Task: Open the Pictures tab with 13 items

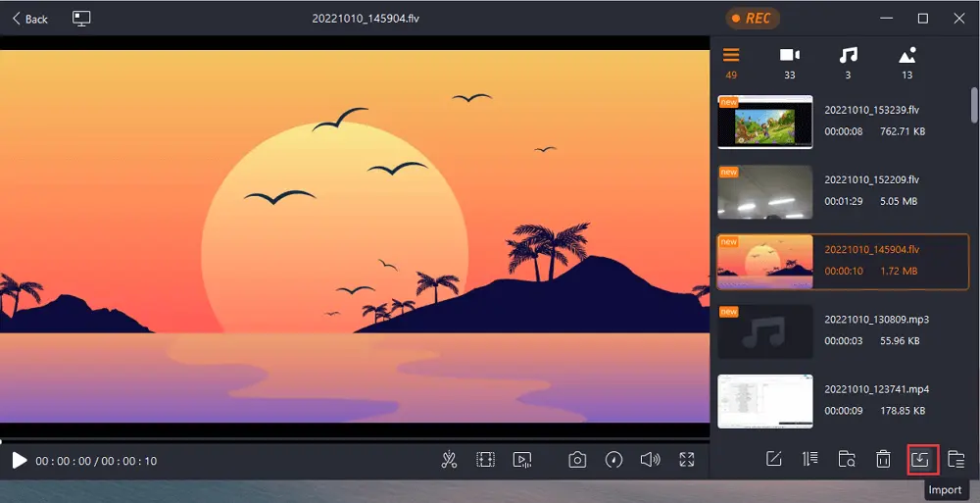Action: pyautogui.click(x=906, y=62)
